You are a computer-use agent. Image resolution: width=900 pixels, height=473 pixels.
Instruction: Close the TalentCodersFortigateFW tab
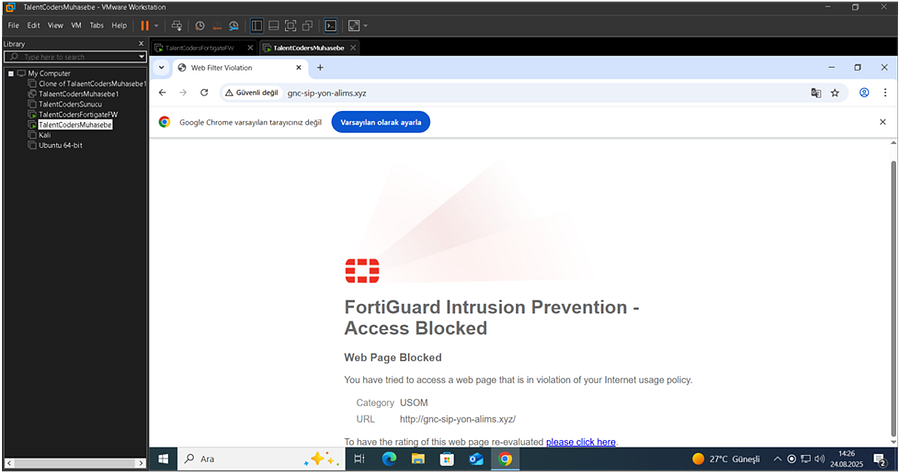point(250,48)
